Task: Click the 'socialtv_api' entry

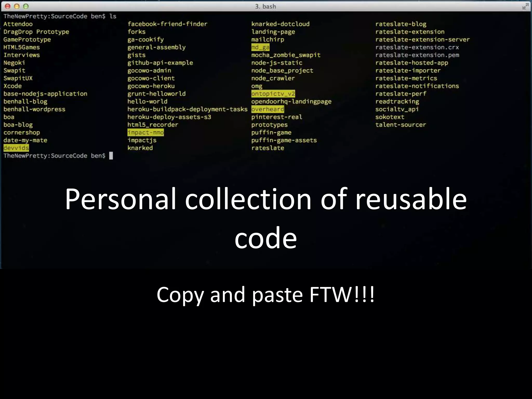Action: point(397,109)
